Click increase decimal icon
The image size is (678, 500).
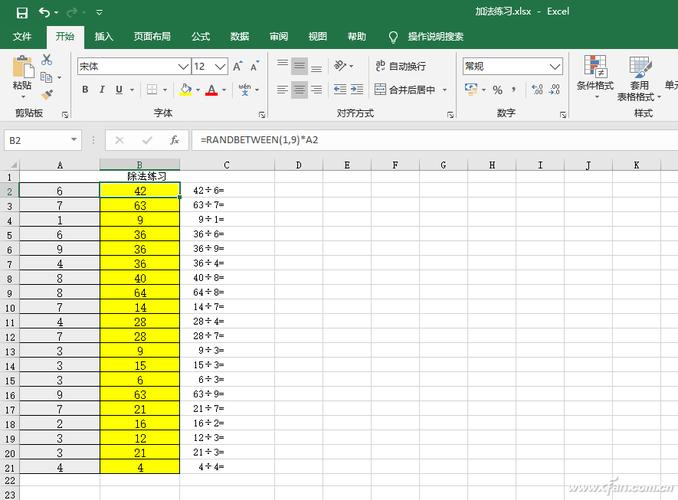pyautogui.click(x=537, y=90)
